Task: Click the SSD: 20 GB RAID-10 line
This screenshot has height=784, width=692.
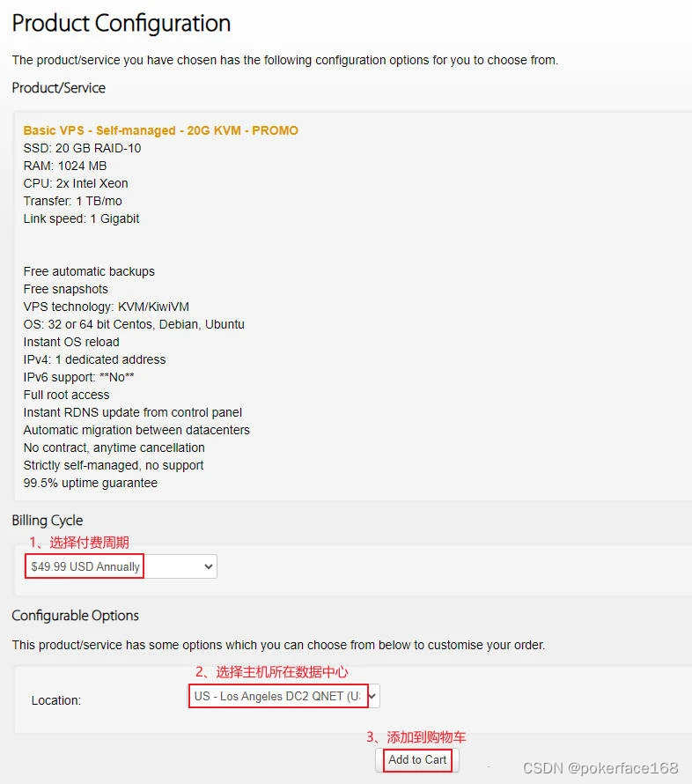Action: (x=82, y=148)
